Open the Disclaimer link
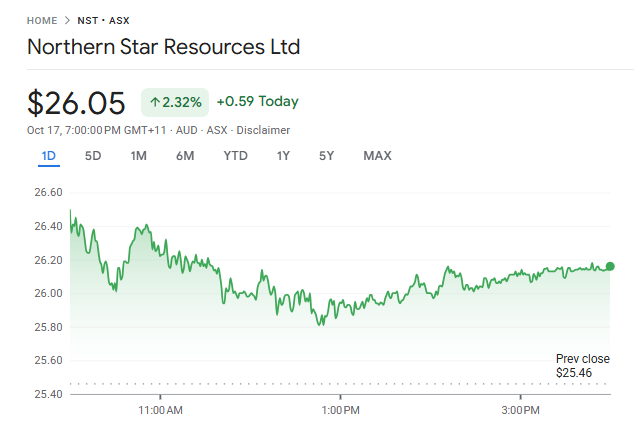 264,130
